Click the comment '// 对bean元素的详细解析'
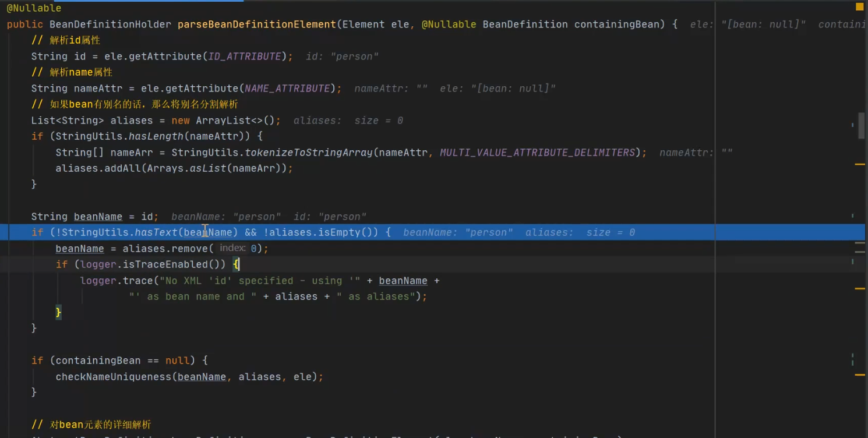The height and width of the screenshot is (438, 868). point(91,425)
